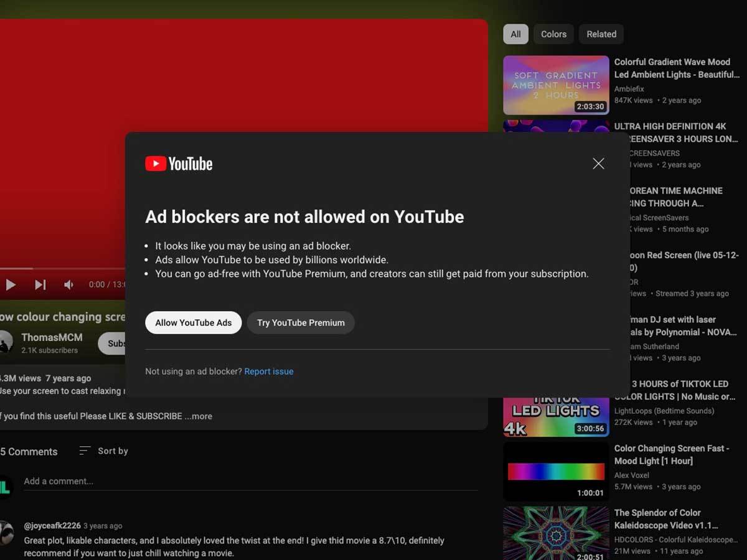The image size is (747, 560).
Task: Seek using the video progress bar
Action: pos(62,269)
